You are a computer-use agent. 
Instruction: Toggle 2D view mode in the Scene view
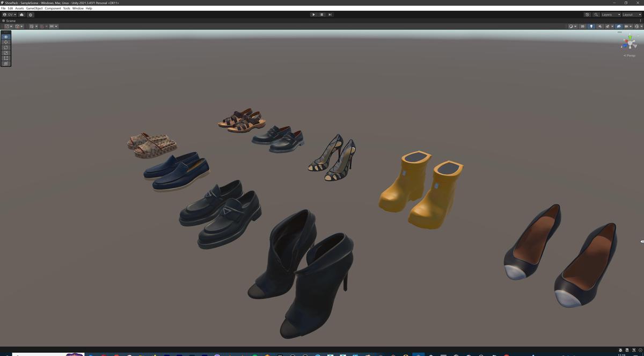(x=582, y=26)
